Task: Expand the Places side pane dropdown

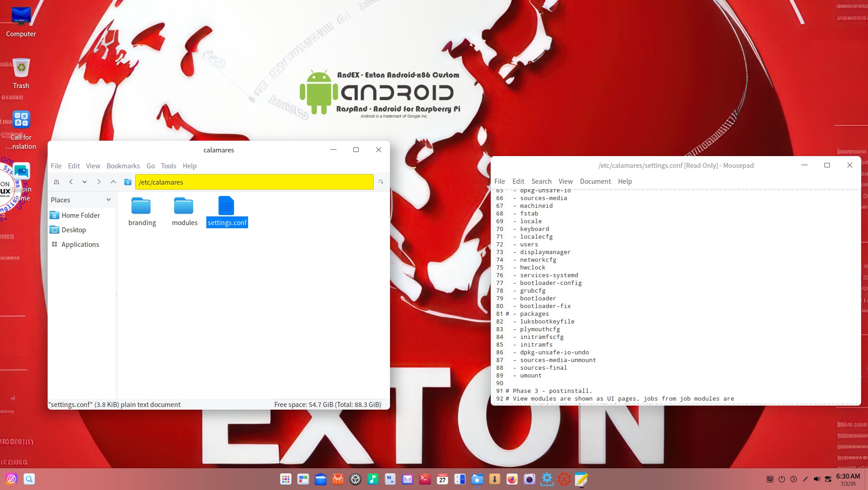Action: tap(108, 200)
